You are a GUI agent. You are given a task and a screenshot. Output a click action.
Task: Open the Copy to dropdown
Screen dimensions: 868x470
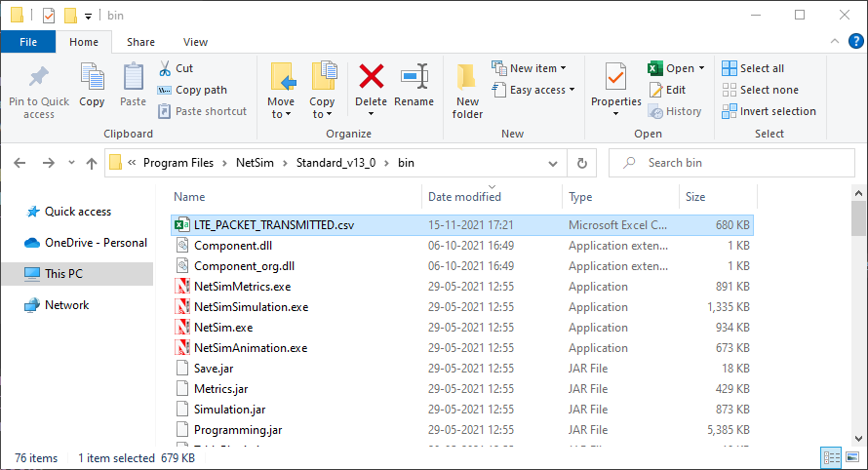[322, 91]
